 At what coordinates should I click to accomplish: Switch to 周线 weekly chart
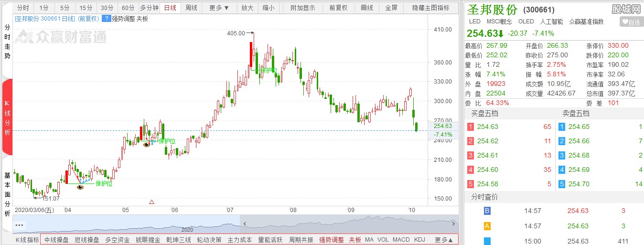[191, 8]
